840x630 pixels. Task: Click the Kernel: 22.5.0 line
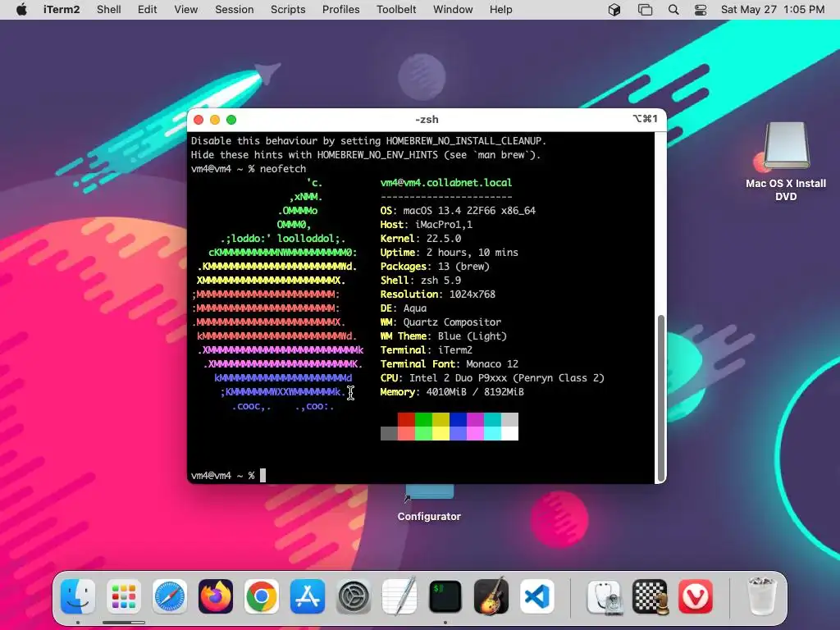tap(421, 239)
